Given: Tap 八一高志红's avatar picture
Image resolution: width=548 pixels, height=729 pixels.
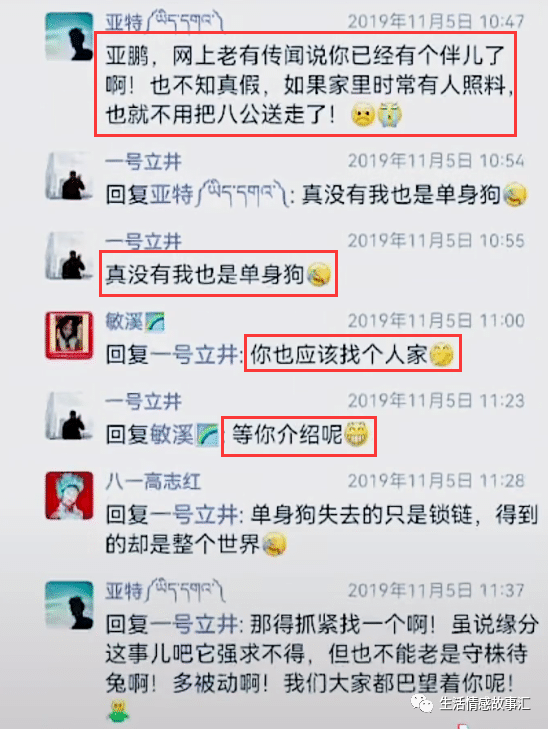Looking at the screenshot, I should click(69, 496).
